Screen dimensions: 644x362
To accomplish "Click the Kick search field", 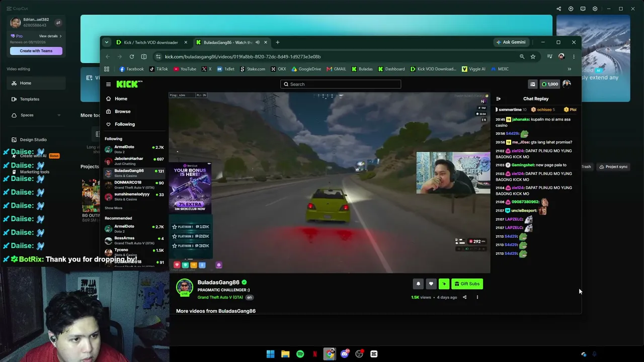I will (x=341, y=84).
